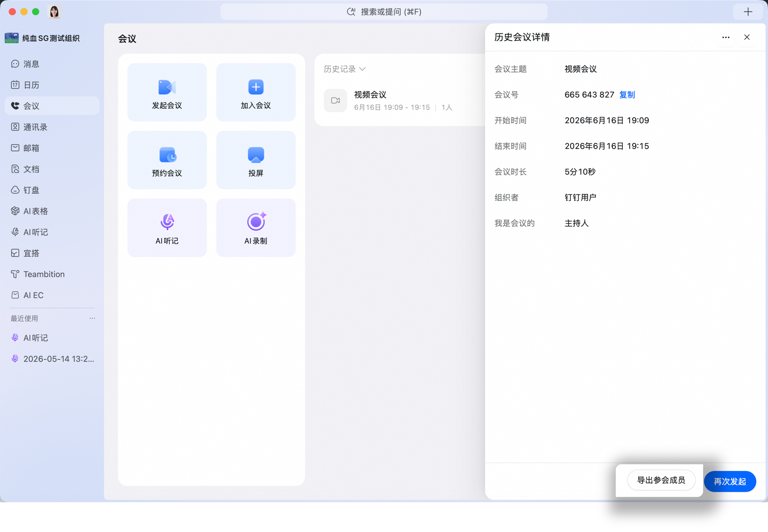768x532 pixels.
Task: Click the meeting number 665 643 827
Action: (x=589, y=95)
